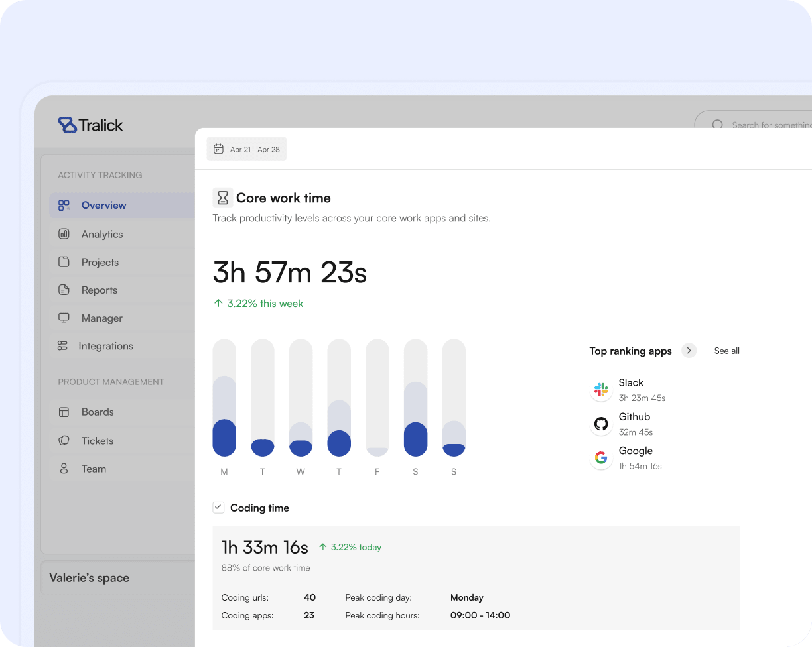Click the Tralick logo icon
Screen dimensions: 812x647
(x=68, y=125)
